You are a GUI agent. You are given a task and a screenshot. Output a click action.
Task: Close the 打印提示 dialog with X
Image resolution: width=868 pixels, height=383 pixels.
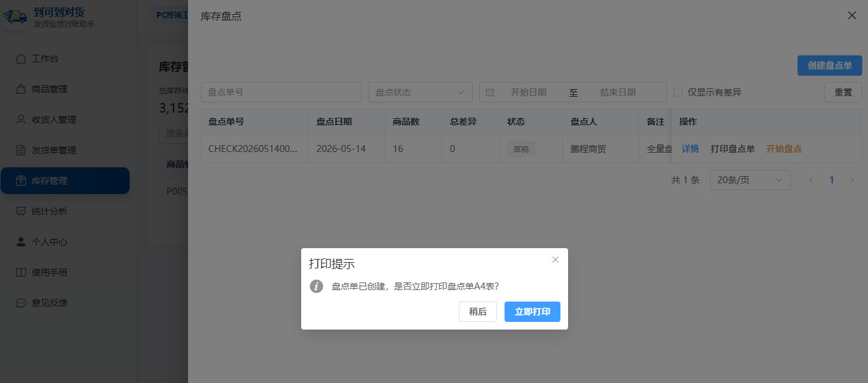(555, 260)
